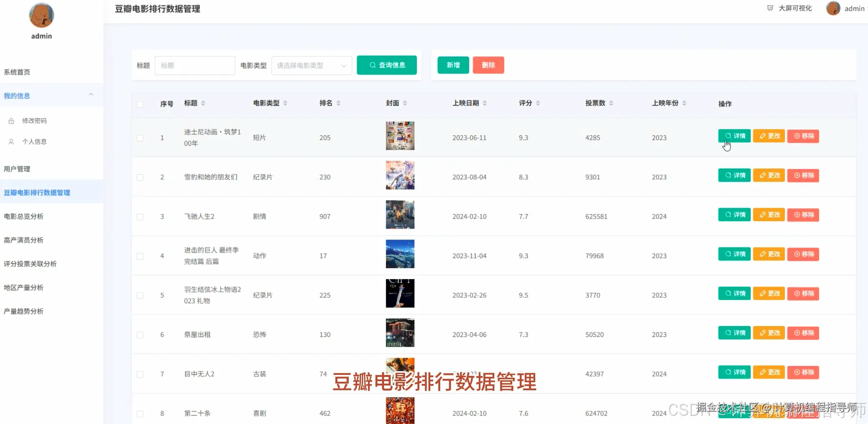The width and height of the screenshot is (868, 424).
Task: Click the 查询信息 search button
Action: (386, 65)
